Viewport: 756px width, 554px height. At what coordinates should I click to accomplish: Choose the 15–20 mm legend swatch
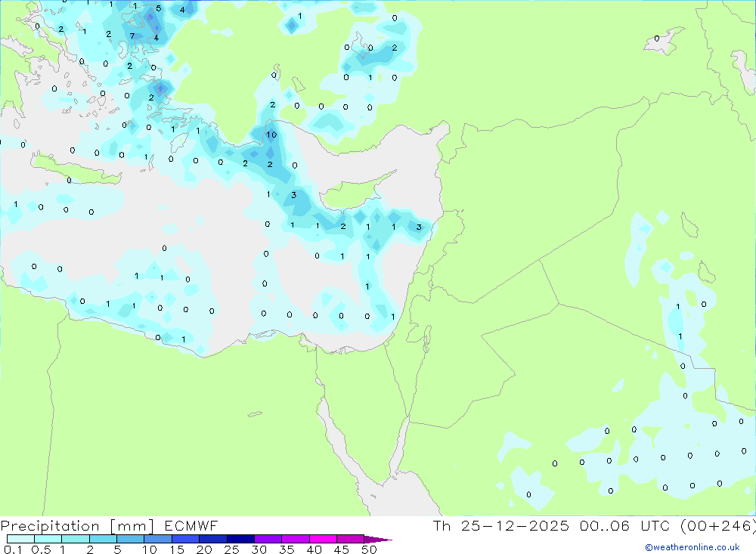point(185,539)
